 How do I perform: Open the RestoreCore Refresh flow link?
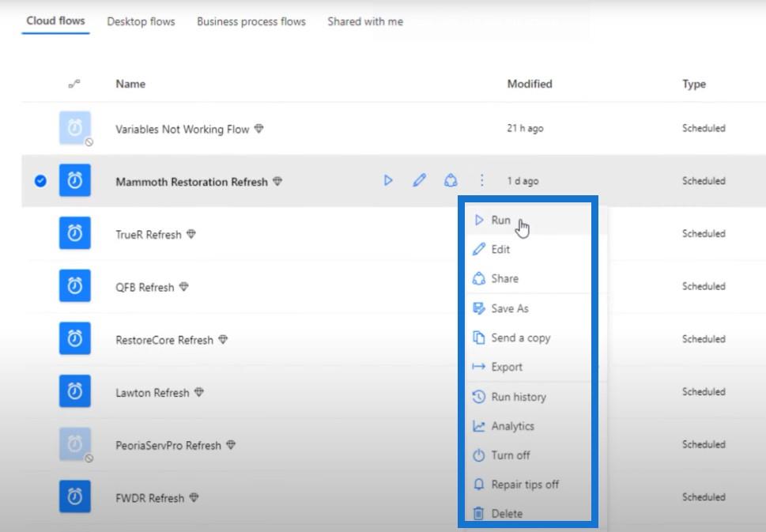[164, 341]
